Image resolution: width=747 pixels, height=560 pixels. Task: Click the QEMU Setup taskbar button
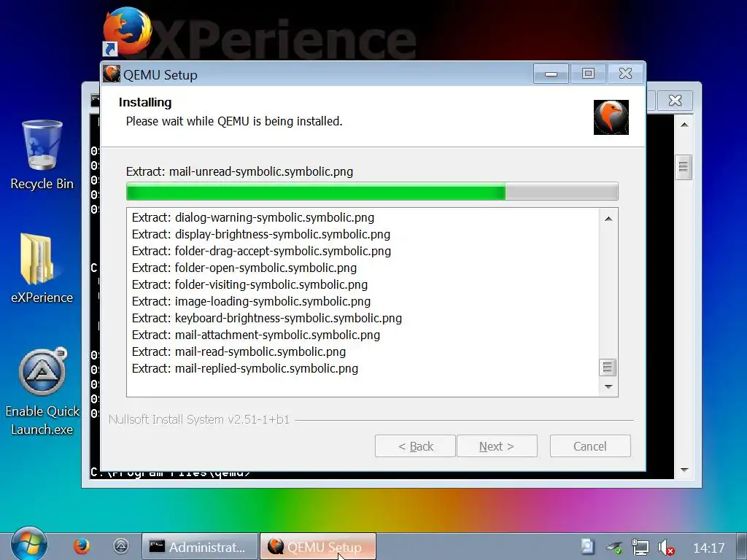tap(318, 547)
